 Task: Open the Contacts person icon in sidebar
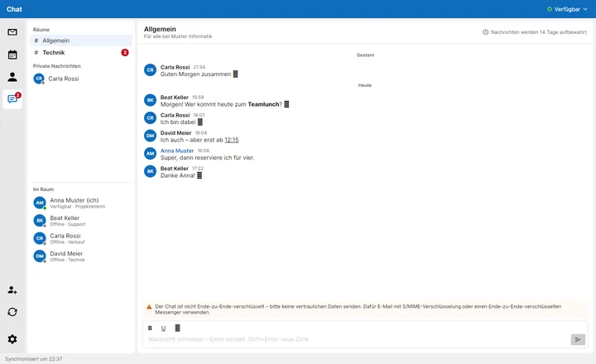(12, 77)
